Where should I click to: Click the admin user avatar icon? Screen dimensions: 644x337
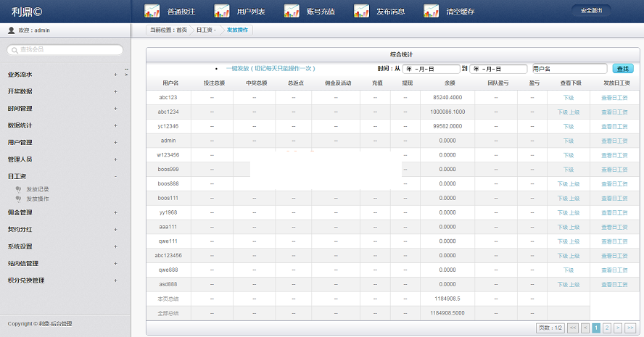pos(11,30)
